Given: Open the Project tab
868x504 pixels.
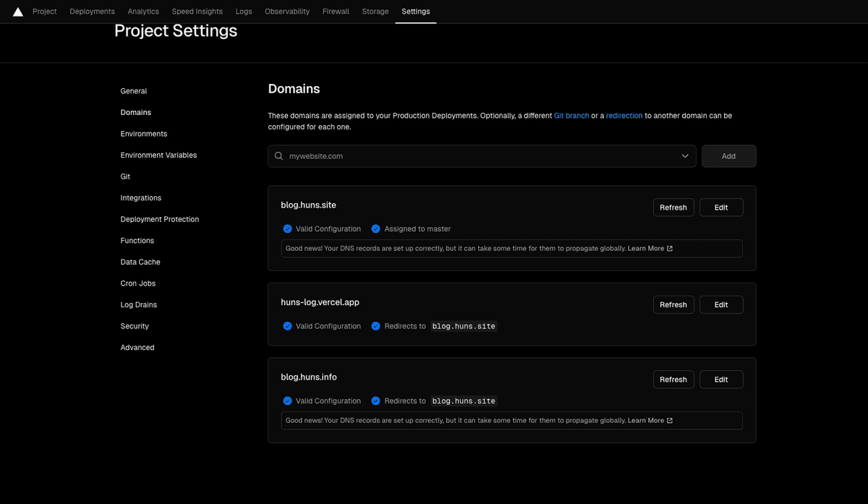Looking at the screenshot, I should pyautogui.click(x=45, y=12).
